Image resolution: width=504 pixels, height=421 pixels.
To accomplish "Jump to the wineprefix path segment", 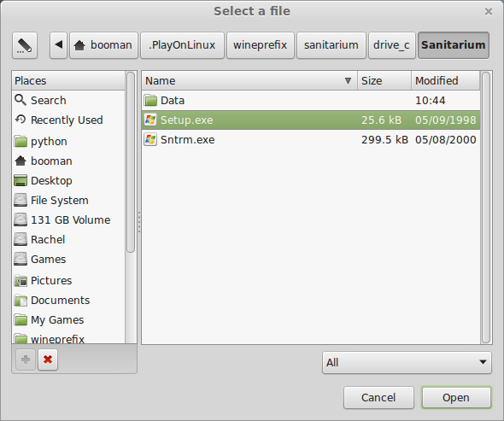I will click(261, 45).
